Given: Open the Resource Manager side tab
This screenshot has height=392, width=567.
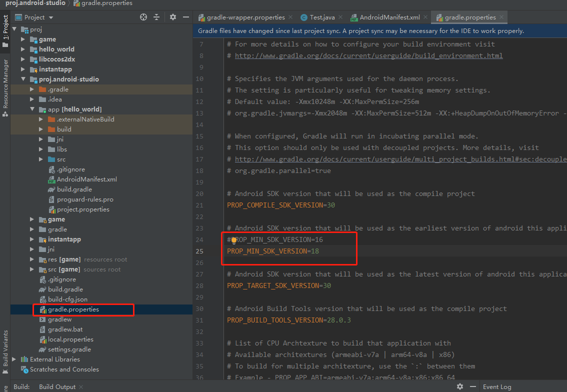Looking at the screenshot, I should (5, 88).
